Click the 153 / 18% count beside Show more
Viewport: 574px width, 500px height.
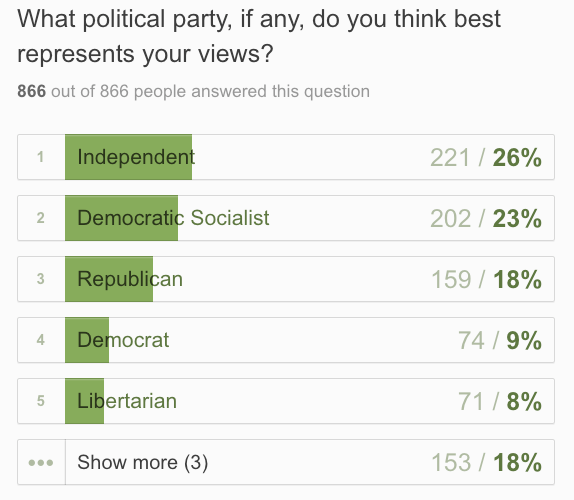pos(487,463)
